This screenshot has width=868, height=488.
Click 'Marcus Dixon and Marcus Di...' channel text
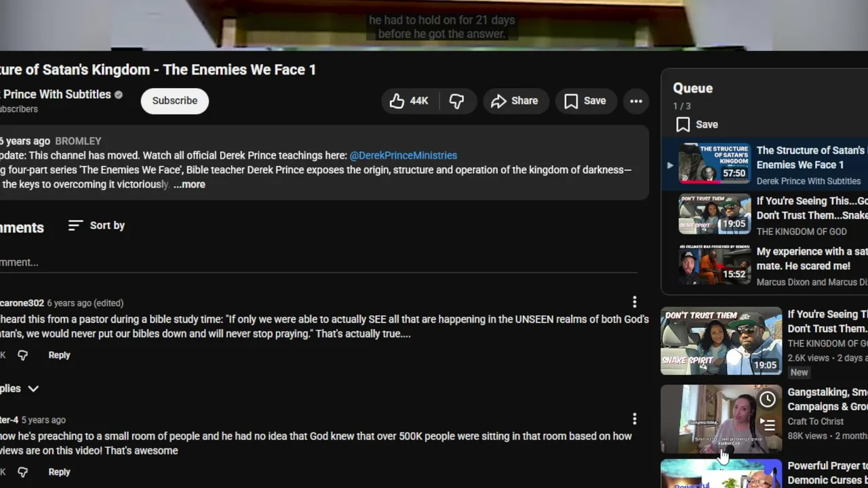[812, 282]
